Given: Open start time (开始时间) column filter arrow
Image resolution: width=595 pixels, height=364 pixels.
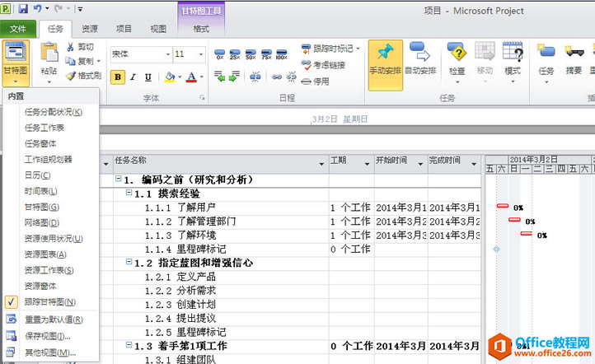Looking at the screenshot, I should click(x=420, y=164).
